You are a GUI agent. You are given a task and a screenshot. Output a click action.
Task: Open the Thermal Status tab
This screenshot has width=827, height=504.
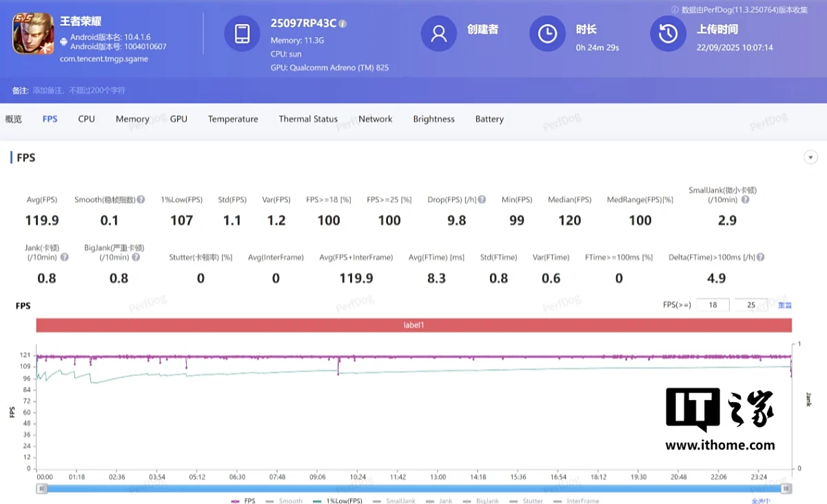pyautogui.click(x=308, y=119)
